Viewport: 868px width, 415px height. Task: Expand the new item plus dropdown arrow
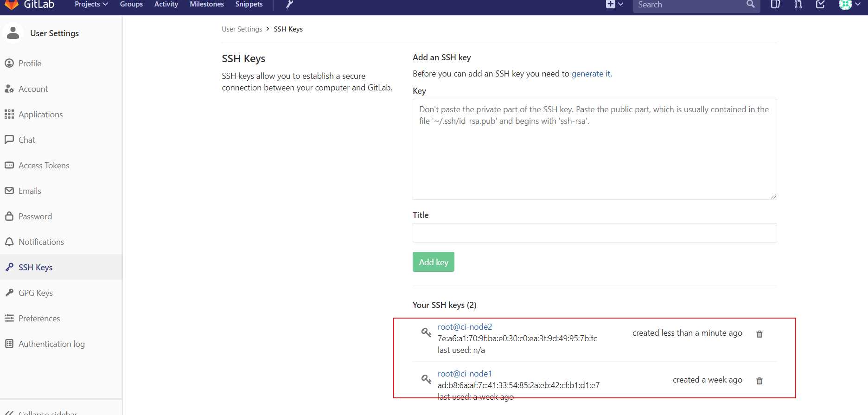621,4
